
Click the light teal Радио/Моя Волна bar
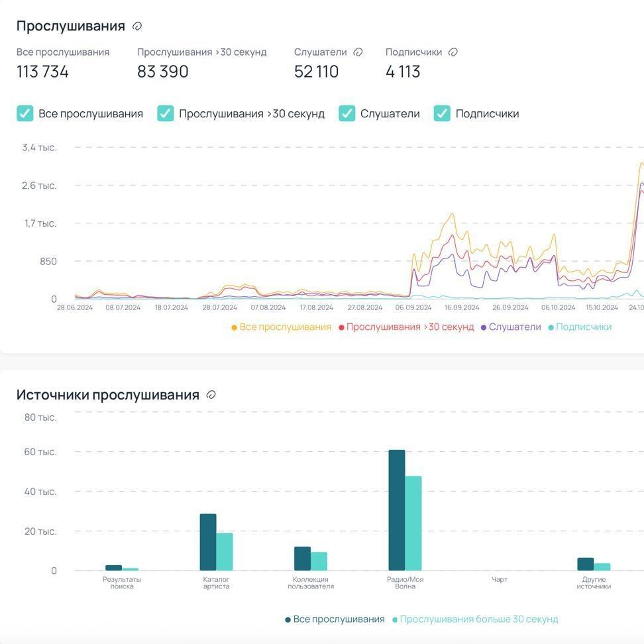pos(413,523)
